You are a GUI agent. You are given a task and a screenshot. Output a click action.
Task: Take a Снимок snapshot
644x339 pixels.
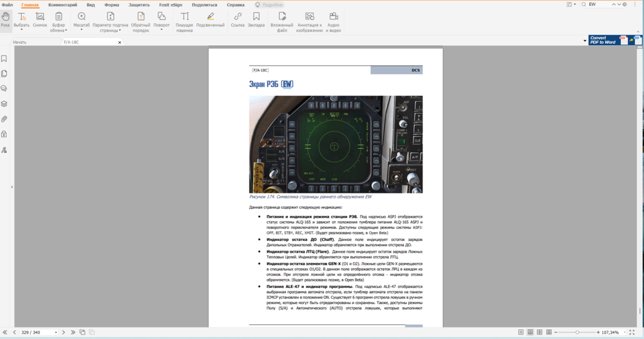point(40,20)
